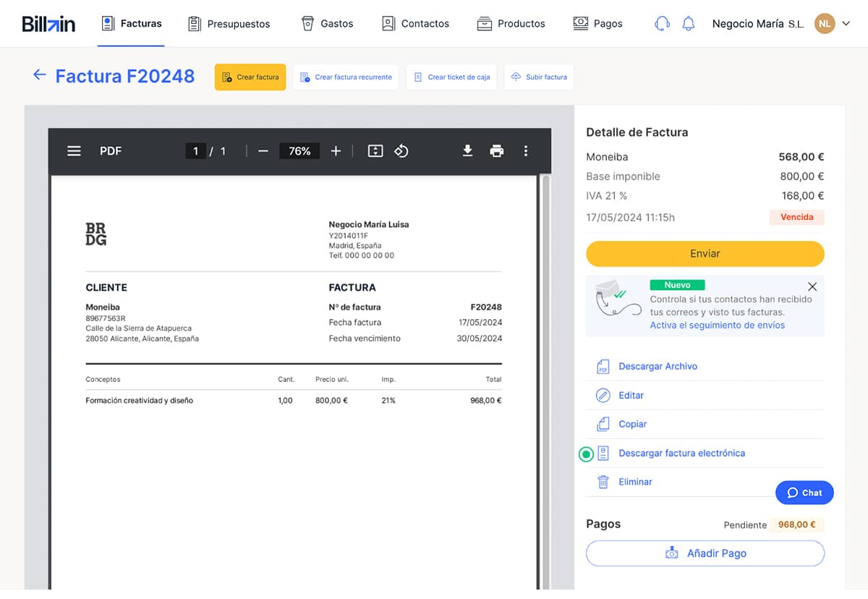Open the PDF viewer hamburger menu
The height and width of the screenshot is (599, 868).
tap(74, 151)
